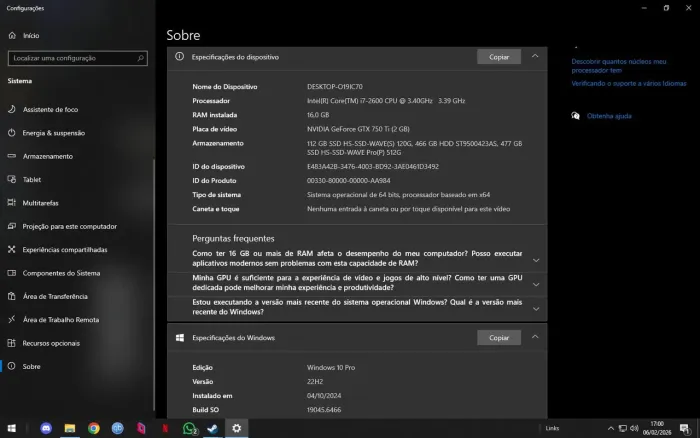The image size is (700, 438).
Task: Copy the Especificações do dispositivo
Action: pyautogui.click(x=499, y=57)
